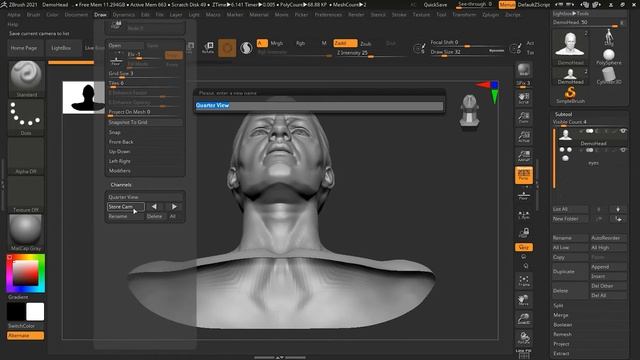This screenshot has width=640, height=360.
Task: Toggle the Persp perspective button
Action: tap(524, 175)
